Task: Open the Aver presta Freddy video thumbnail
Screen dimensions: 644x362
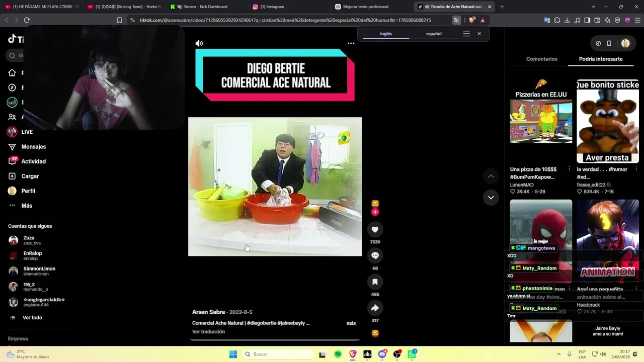Action: point(608,121)
